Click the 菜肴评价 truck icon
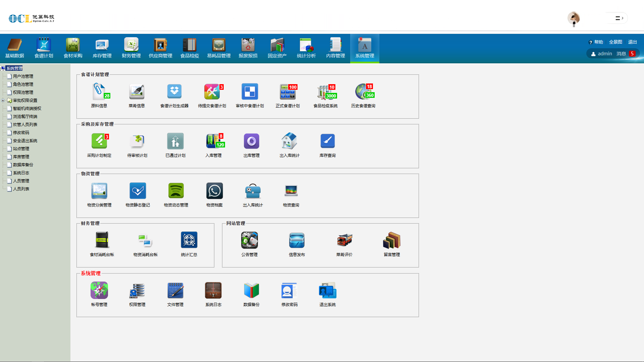Viewport: 644px width, 362px height. [344, 240]
